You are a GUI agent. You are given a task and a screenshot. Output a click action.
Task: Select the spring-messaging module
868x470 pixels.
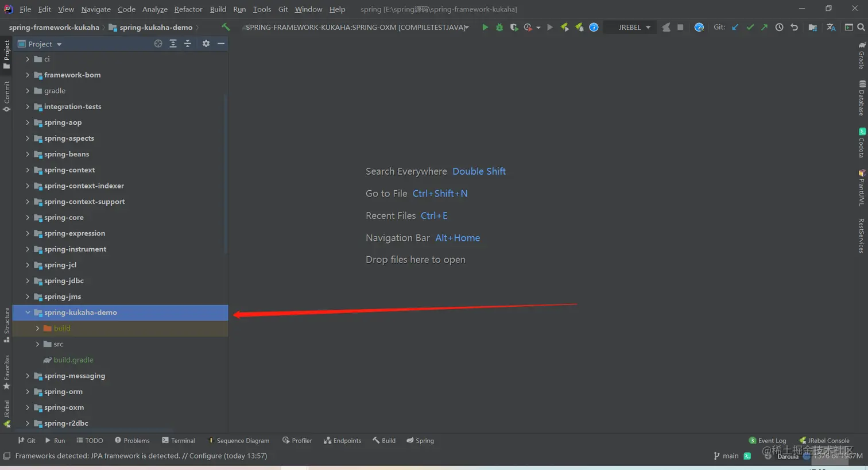point(75,376)
